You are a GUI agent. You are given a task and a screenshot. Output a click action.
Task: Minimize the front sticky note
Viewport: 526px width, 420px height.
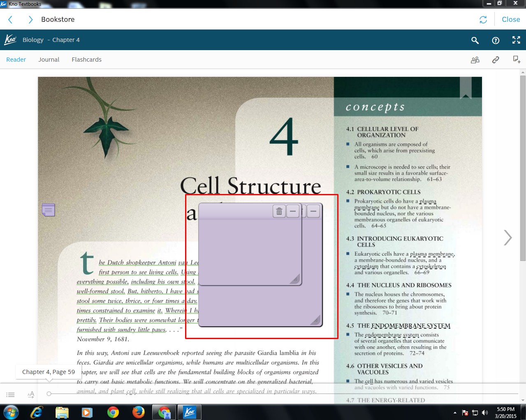point(293,211)
